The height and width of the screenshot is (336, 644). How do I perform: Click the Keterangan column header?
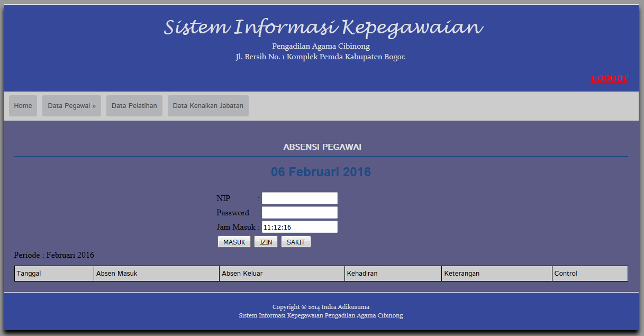(496, 273)
